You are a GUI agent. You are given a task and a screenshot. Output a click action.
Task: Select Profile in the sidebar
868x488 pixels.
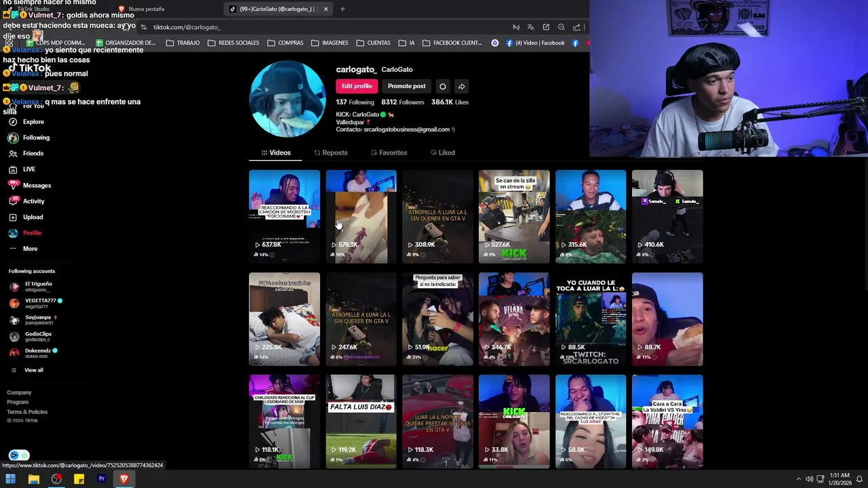(25, 233)
